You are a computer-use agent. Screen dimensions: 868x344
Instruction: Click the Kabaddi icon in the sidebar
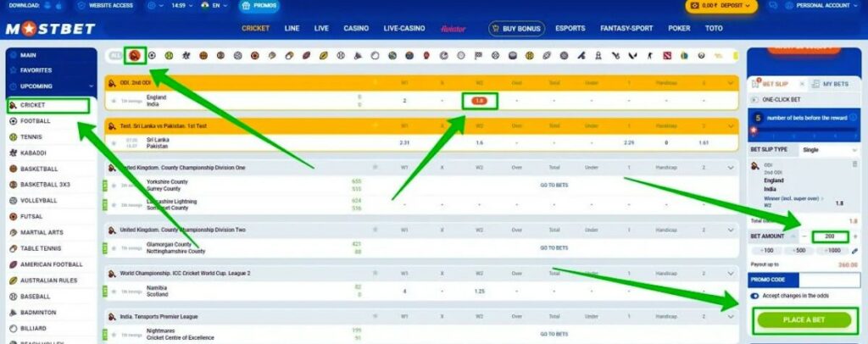[x=14, y=153]
